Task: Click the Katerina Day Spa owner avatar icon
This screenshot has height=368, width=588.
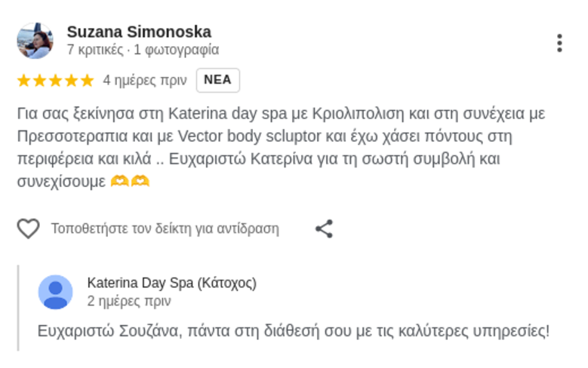Action: (56, 292)
